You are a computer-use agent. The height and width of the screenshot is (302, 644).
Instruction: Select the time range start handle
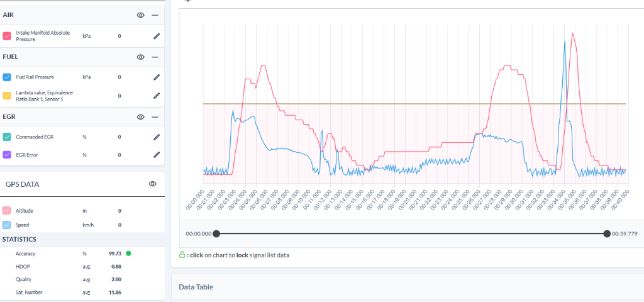[216, 234]
